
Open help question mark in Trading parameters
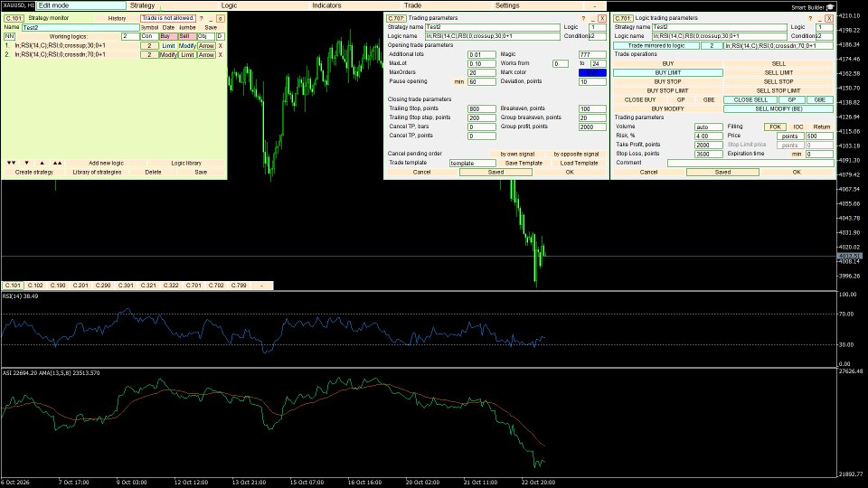(583, 18)
